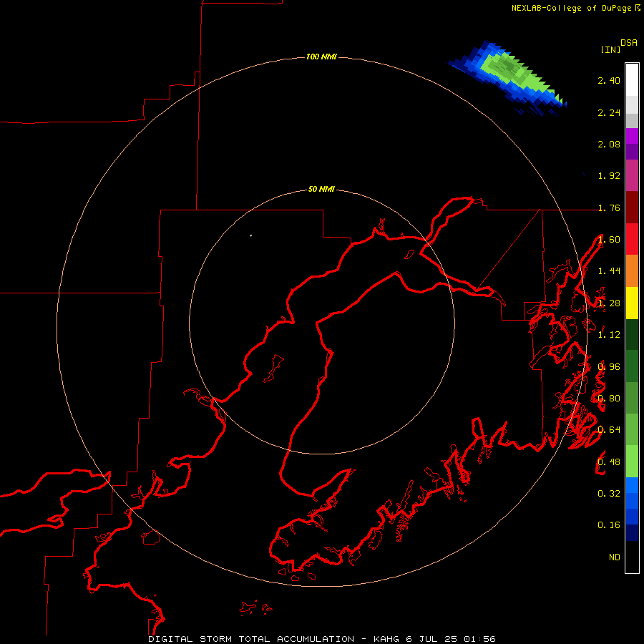Screen dimensions: 644x644
Task: Click the 1.76 legend value
Action: click(x=609, y=208)
